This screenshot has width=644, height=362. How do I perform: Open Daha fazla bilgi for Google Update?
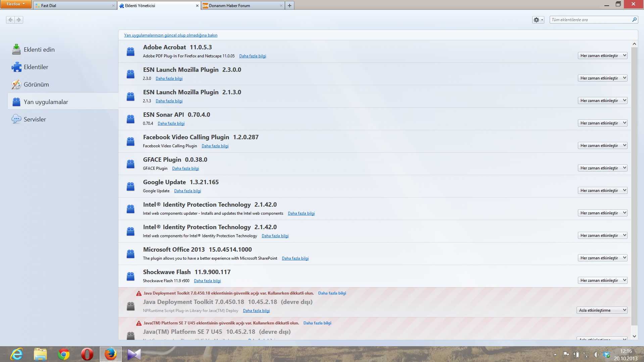[187, 191]
